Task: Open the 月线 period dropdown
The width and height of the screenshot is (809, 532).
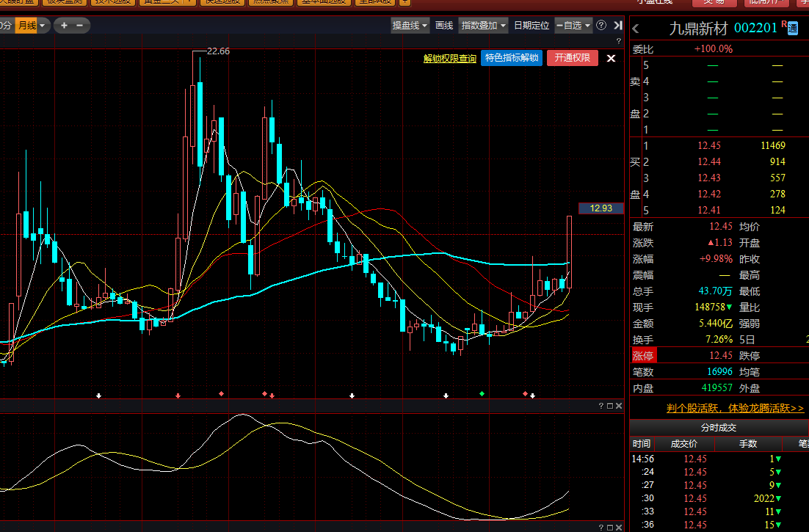Action: pyautogui.click(x=32, y=26)
